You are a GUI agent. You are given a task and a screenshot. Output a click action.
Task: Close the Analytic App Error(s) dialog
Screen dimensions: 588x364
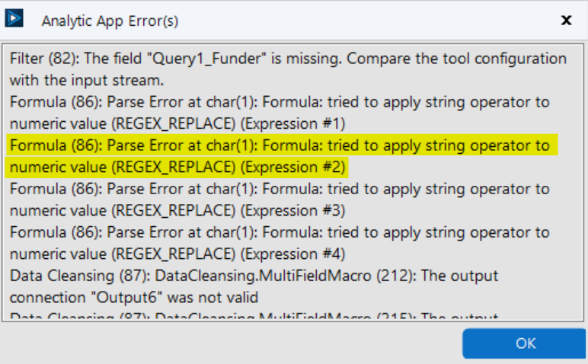click(566, 20)
